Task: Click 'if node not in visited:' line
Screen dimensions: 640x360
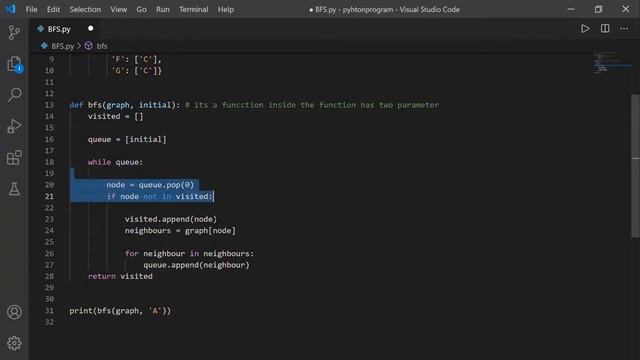Action: (160, 196)
